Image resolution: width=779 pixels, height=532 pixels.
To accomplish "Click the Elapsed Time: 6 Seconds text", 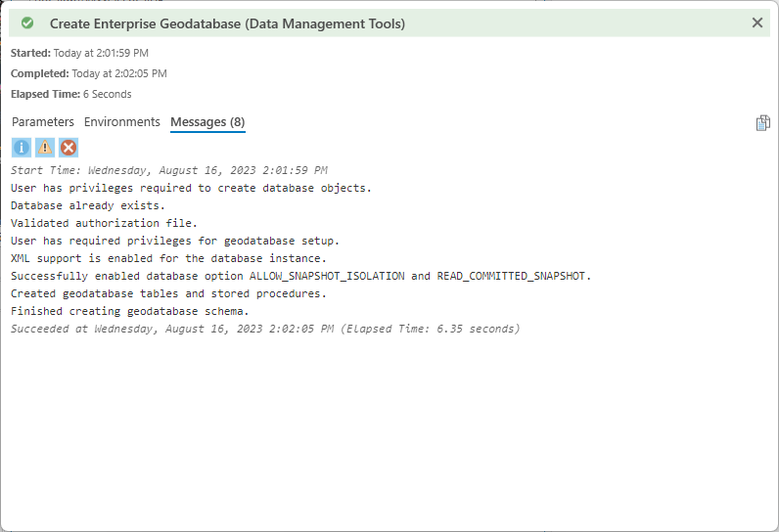I will [x=71, y=94].
